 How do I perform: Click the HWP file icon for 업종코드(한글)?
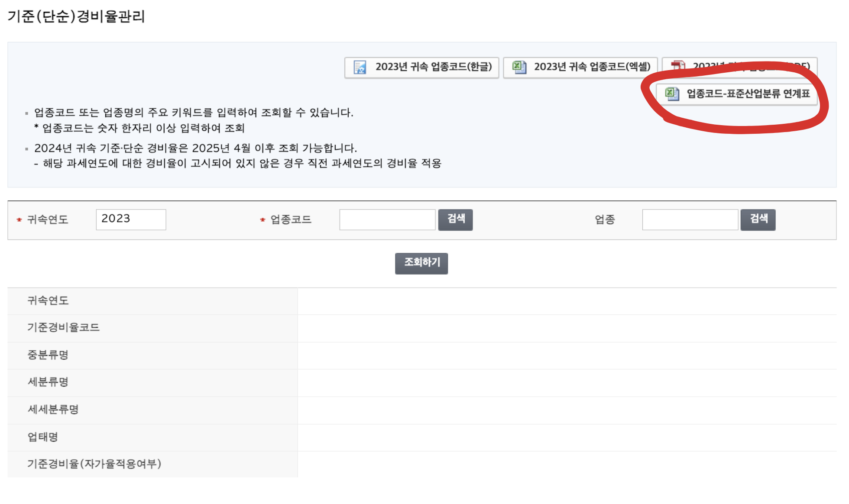click(360, 67)
